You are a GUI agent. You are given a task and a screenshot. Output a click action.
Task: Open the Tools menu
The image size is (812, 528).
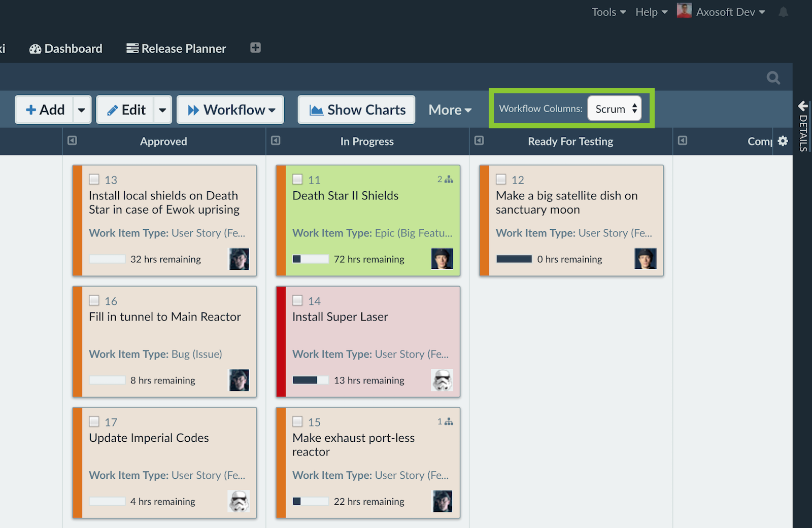pos(607,12)
